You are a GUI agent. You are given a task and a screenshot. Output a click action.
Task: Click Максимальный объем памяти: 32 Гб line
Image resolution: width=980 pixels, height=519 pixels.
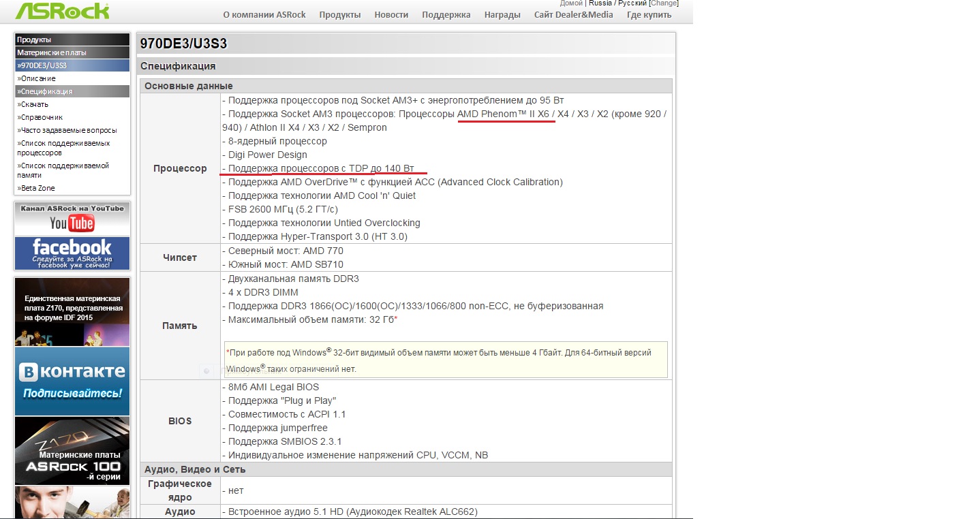[x=310, y=319]
